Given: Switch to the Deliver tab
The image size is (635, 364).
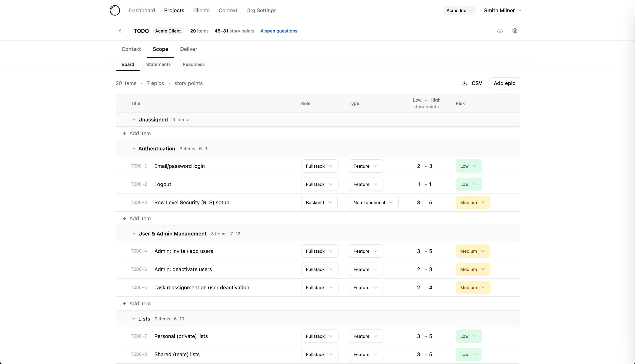Looking at the screenshot, I should 188,49.
